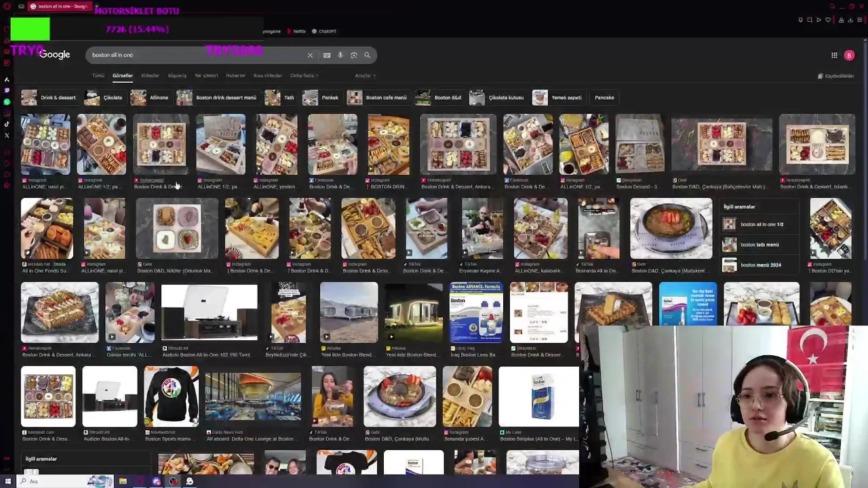Viewport: 868px width, 488px height.
Task: Add page to bookmarks heart icon
Action: coord(828,20)
